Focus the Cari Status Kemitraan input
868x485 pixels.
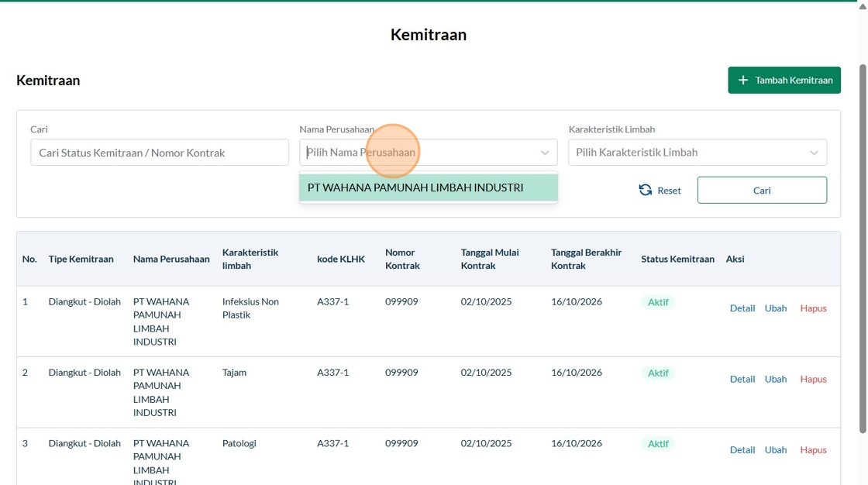tap(160, 153)
